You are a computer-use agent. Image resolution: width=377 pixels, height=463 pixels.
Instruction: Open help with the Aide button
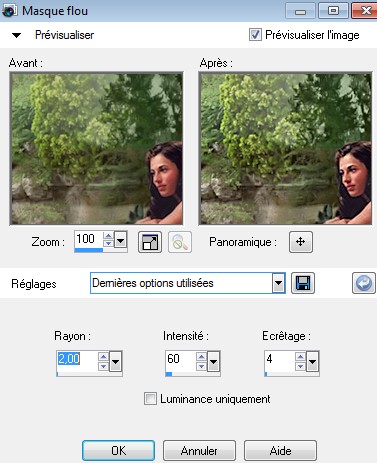[x=280, y=451]
